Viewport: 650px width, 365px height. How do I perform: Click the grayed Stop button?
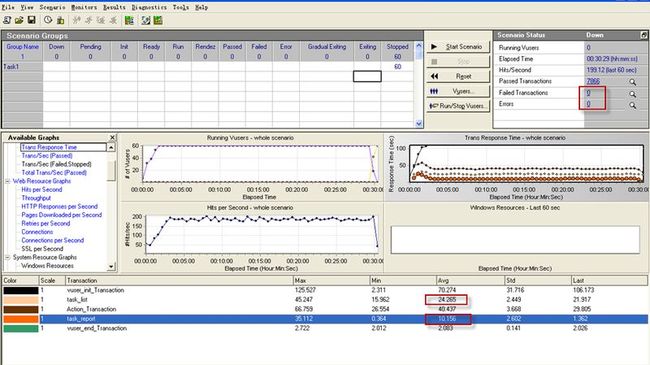(458, 61)
